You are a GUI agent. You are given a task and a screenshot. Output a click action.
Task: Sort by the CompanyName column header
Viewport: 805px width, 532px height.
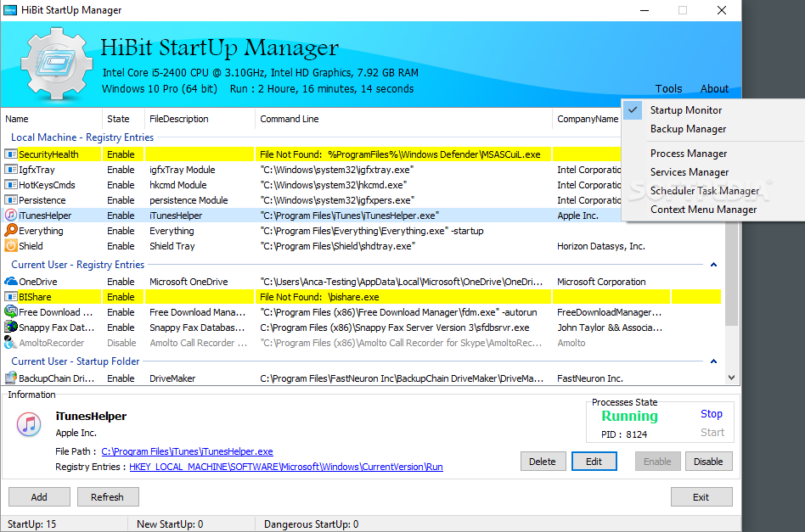[x=588, y=119]
